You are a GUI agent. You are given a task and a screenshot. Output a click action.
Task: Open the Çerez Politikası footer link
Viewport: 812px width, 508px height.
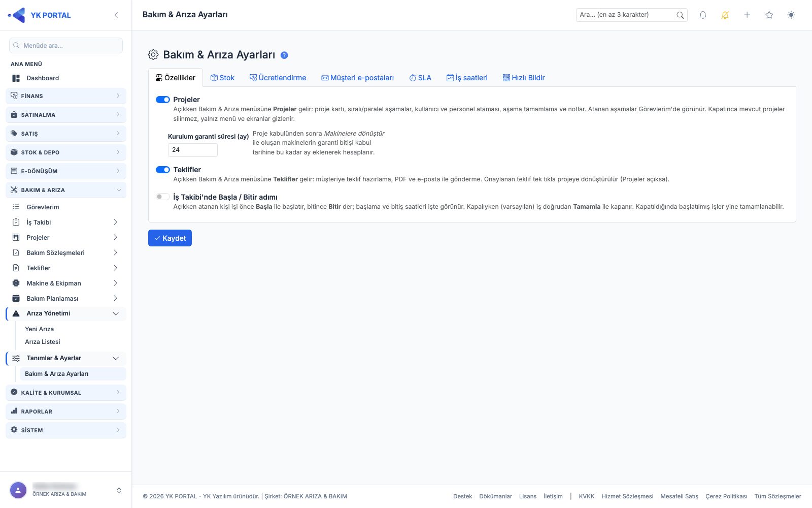pos(726,496)
